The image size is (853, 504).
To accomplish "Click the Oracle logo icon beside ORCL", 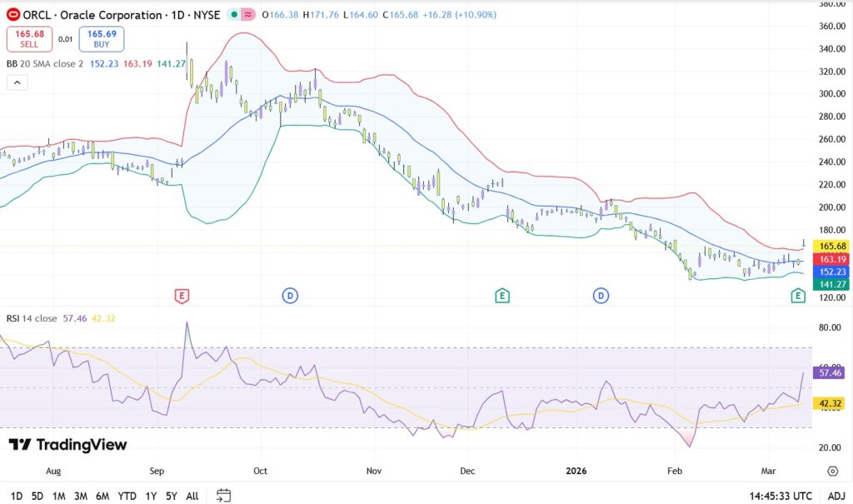I will 12,15.
